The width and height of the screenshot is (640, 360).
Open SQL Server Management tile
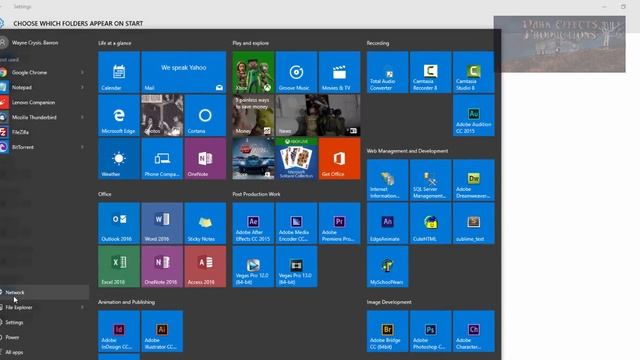[431, 180]
